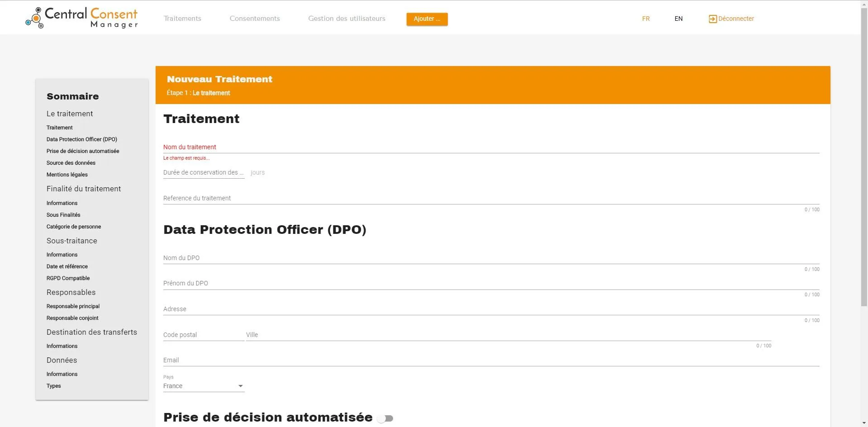The width and height of the screenshot is (868, 427).
Task: Click the Central Consent Manager logo
Action: (x=81, y=18)
